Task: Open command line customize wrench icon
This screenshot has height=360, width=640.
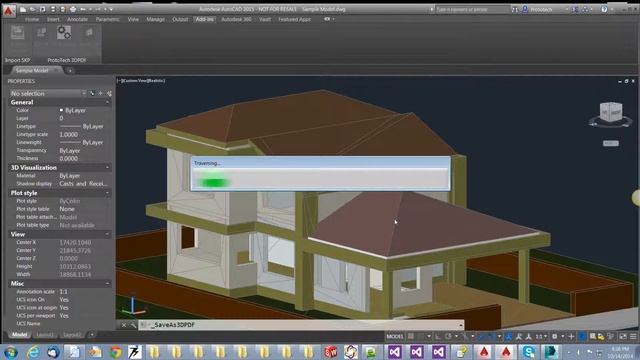Action: [x=133, y=325]
